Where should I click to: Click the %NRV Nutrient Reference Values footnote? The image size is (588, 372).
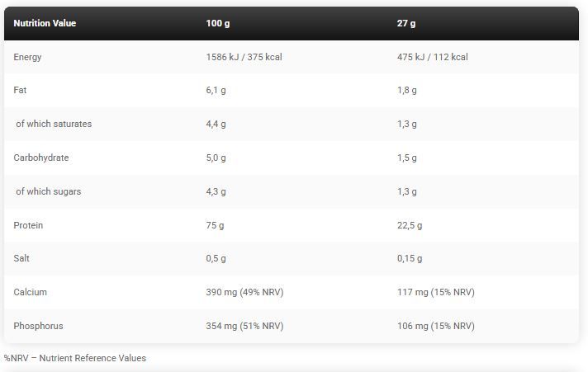click(75, 358)
